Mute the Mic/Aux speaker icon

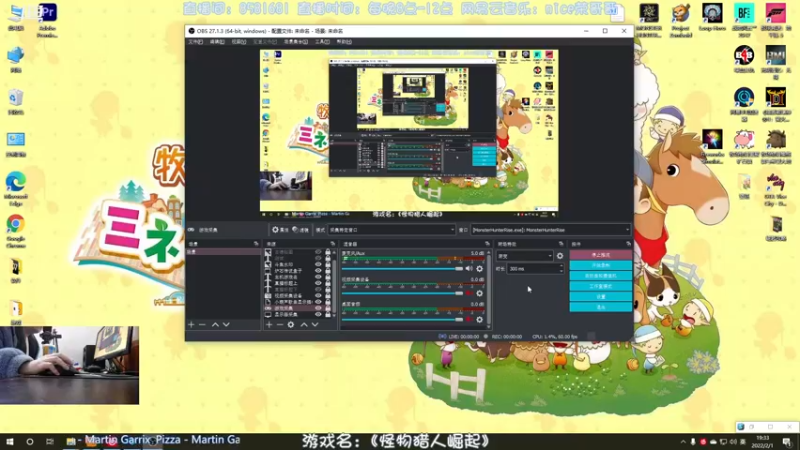point(469,269)
